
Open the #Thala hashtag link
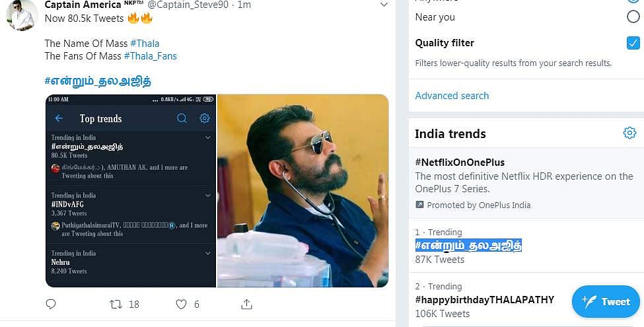(145, 44)
